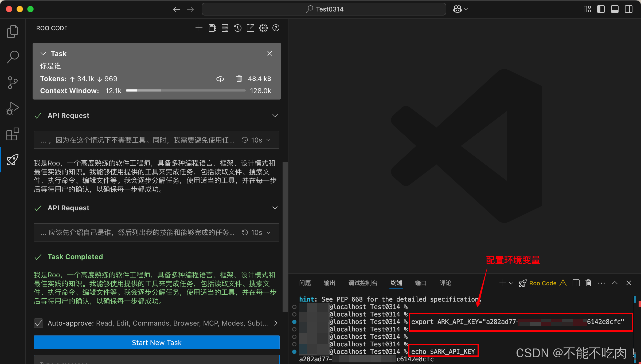Switch to the 调试控制台 tab

click(363, 283)
